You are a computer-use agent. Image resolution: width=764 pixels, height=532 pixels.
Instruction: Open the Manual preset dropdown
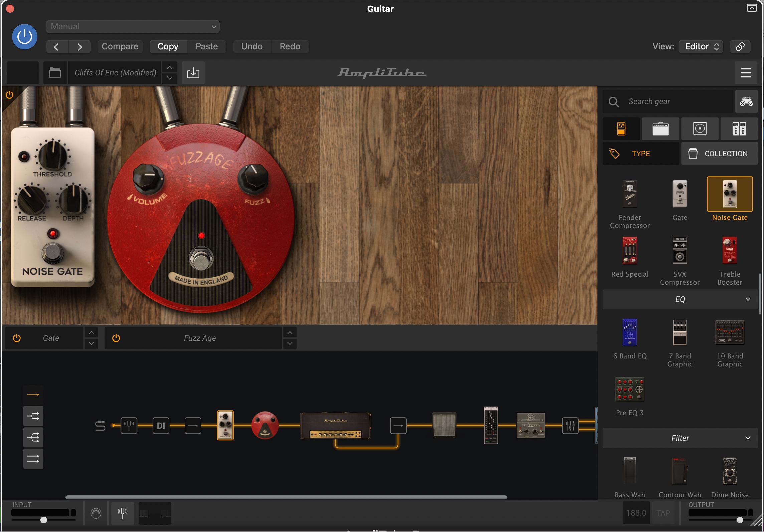point(133,27)
